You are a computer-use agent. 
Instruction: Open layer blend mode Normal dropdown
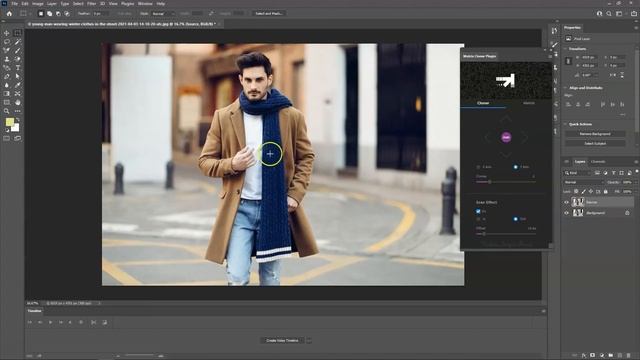coord(584,182)
